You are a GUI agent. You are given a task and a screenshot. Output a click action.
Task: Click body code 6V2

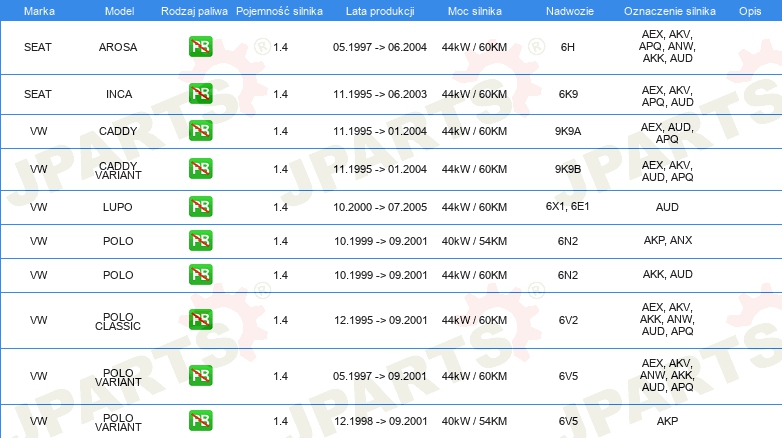[568, 320]
